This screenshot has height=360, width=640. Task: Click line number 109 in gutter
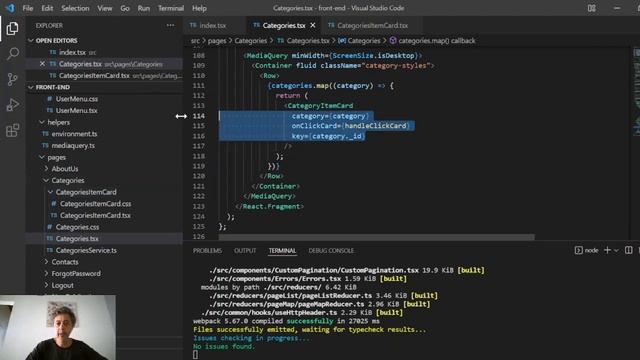tap(198, 65)
